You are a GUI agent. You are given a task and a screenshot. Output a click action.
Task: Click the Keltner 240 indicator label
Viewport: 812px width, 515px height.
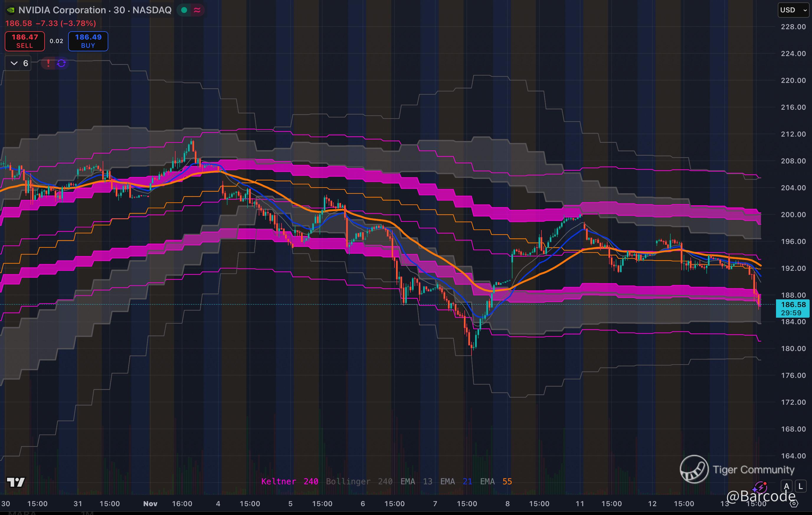pyautogui.click(x=289, y=481)
